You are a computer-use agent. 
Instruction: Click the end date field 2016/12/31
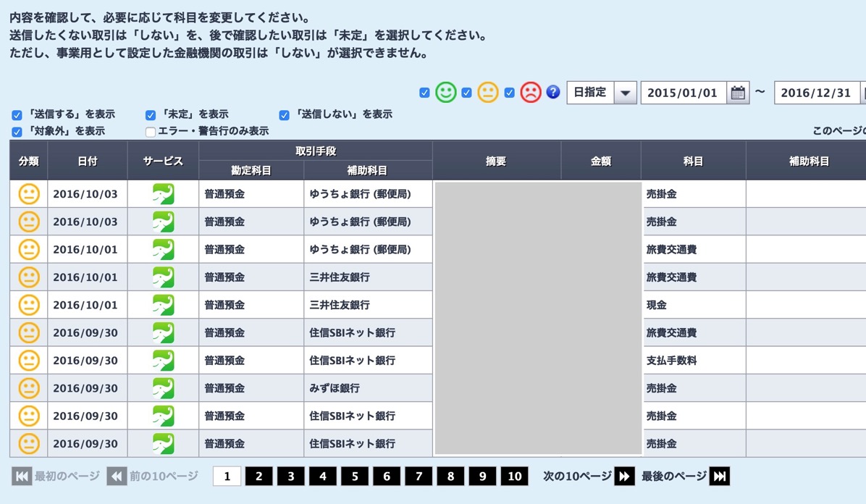click(x=816, y=93)
